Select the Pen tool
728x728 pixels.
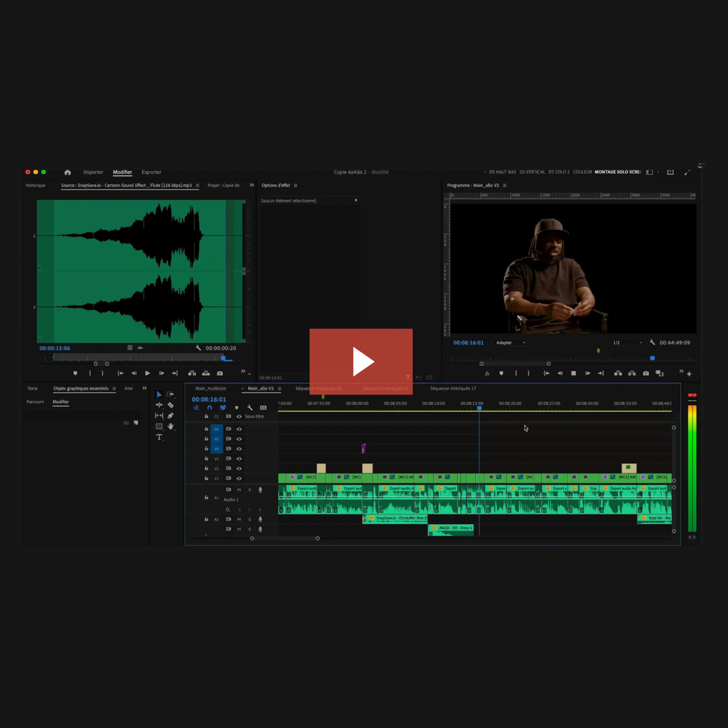click(x=171, y=416)
